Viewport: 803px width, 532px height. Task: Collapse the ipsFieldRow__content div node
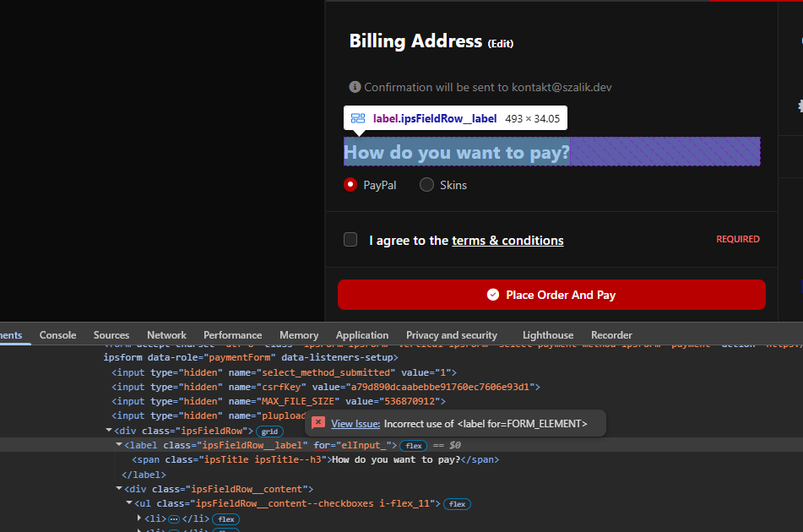pyautogui.click(x=119, y=489)
